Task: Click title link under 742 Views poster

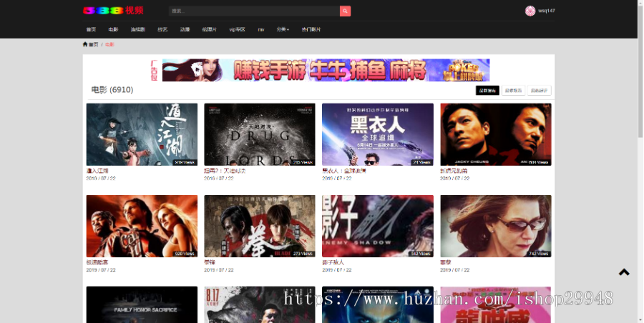Action: [x=446, y=262]
